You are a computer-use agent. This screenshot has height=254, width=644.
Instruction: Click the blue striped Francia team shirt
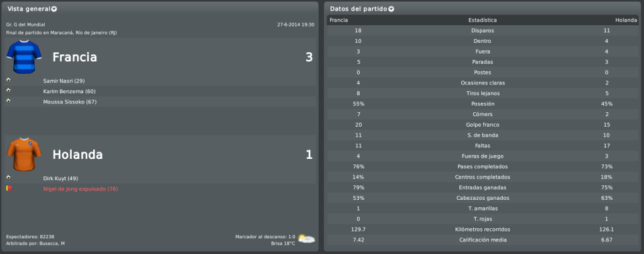pos(24,57)
